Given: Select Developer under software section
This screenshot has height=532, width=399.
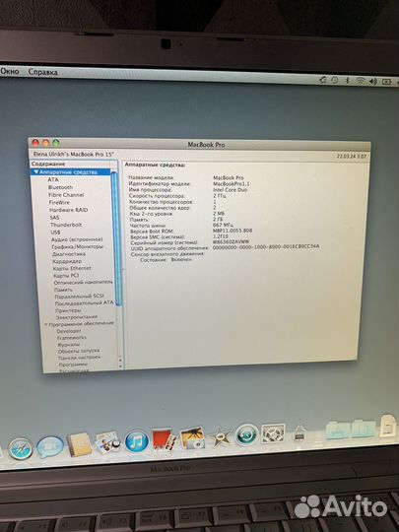Looking at the screenshot, I should 69,331.
